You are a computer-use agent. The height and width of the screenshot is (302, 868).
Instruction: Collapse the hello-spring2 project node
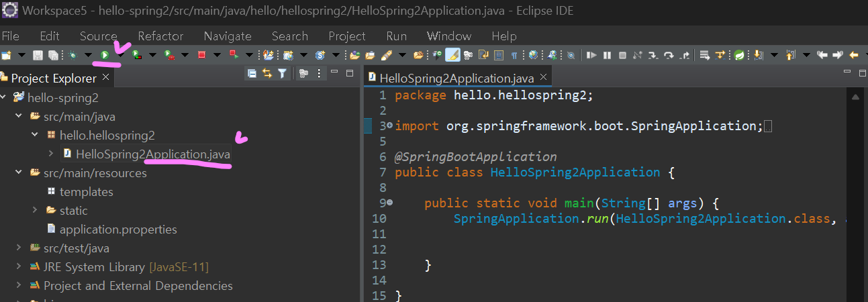click(4, 97)
